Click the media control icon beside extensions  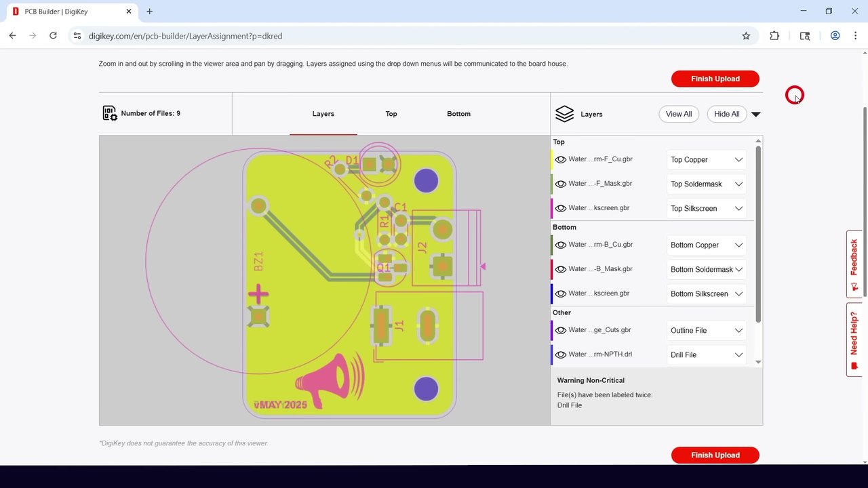pyautogui.click(x=805, y=36)
